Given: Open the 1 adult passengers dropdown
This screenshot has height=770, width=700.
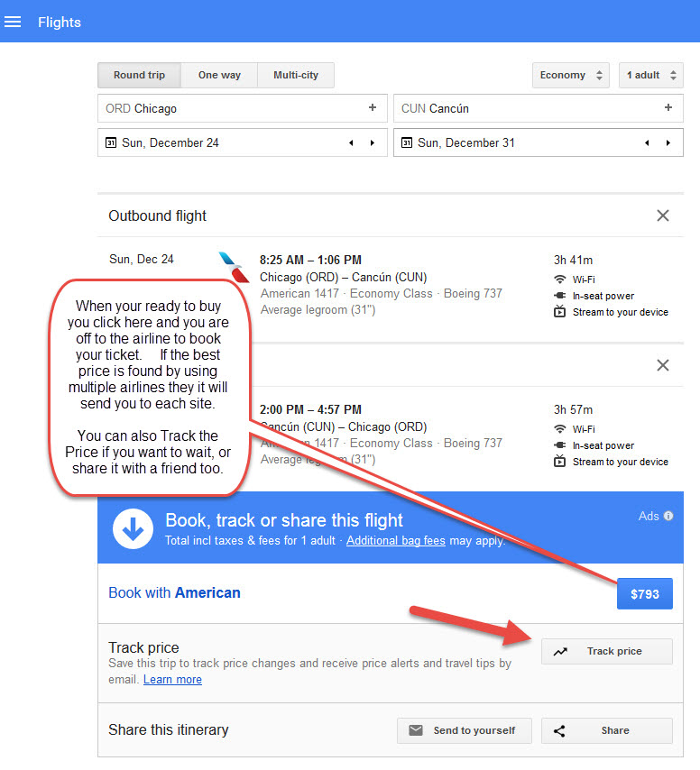Looking at the screenshot, I should click(651, 75).
